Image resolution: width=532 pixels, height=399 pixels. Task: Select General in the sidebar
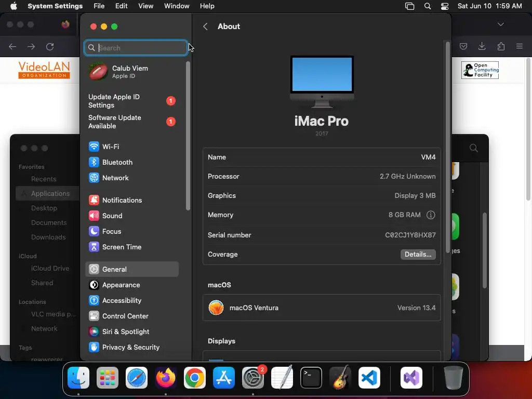131,270
